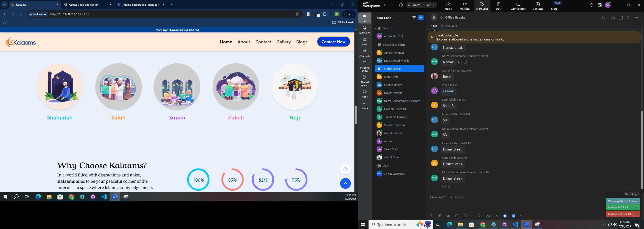Click the 85% circular progress ring
The height and width of the screenshot is (229, 644).
click(233, 180)
